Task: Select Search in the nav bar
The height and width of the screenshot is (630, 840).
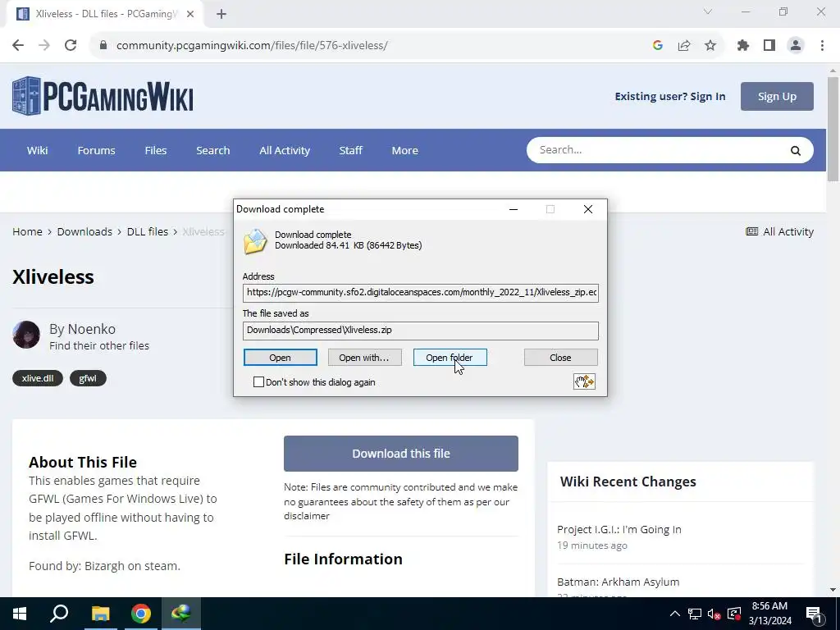Action: click(213, 151)
